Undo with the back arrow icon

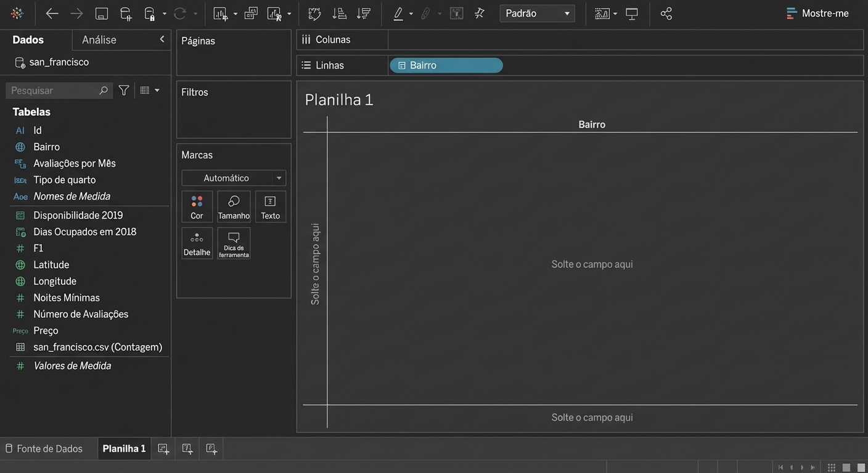tap(52, 14)
